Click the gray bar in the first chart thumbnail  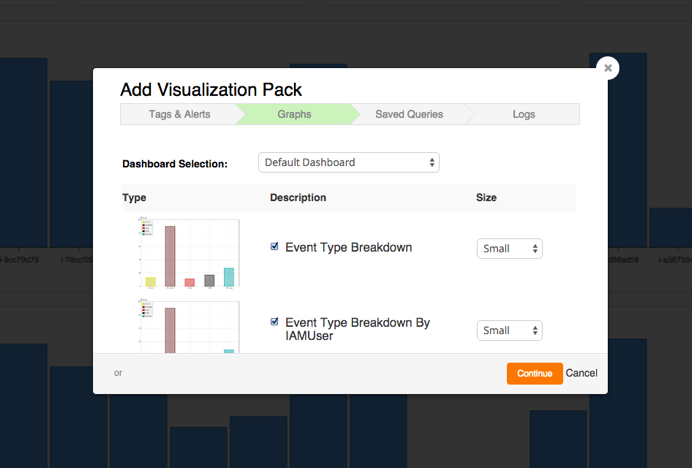click(x=209, y=281)
